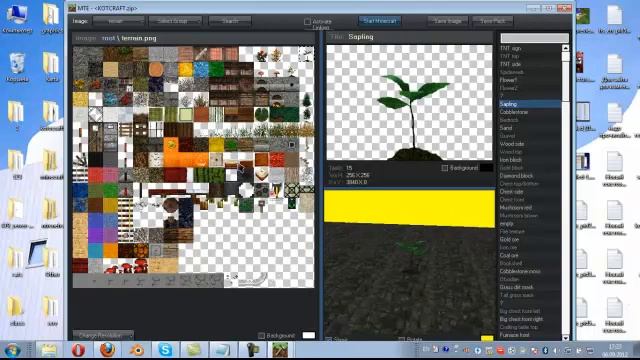640x360 pixels.
Task: Toggle the Activate Undo checkbox
Action: 307,22
